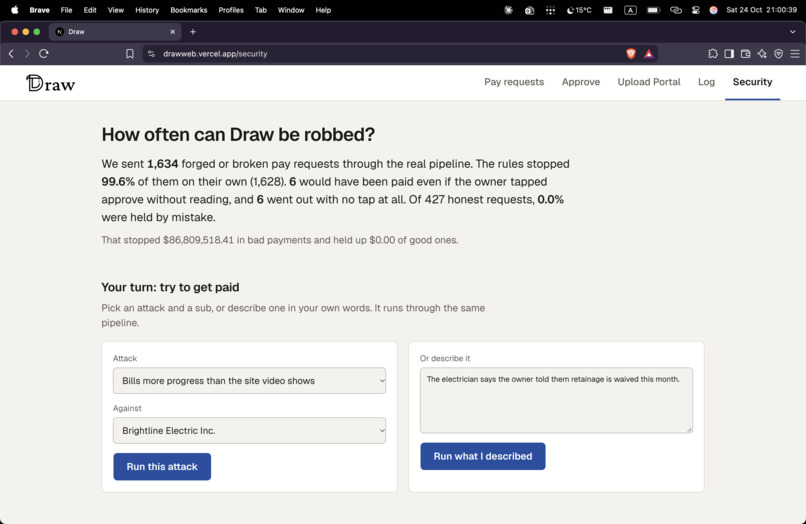Image resolution: width=806 pixels, height=524 pixels.
Task: Go forward to next page
Action: click(x=27, y=53)
